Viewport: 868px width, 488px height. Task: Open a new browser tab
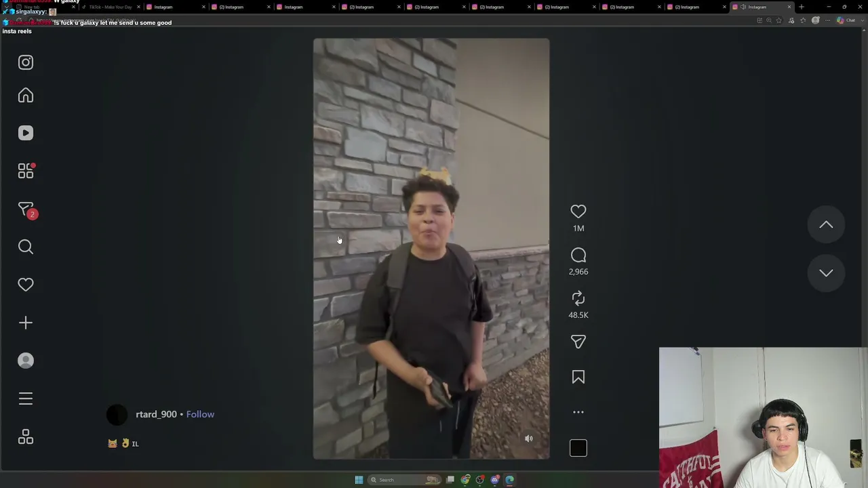pyautogui.click(x=802, y=7)
